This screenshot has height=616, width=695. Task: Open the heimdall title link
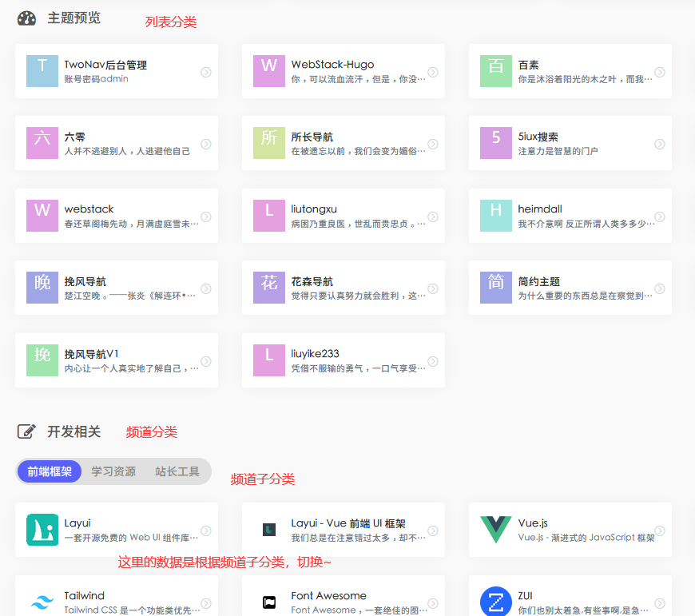pos(540,209)
